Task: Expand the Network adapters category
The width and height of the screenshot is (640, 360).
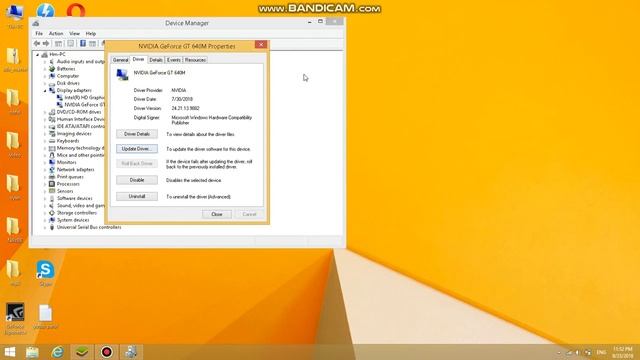Action: point(45,169)
